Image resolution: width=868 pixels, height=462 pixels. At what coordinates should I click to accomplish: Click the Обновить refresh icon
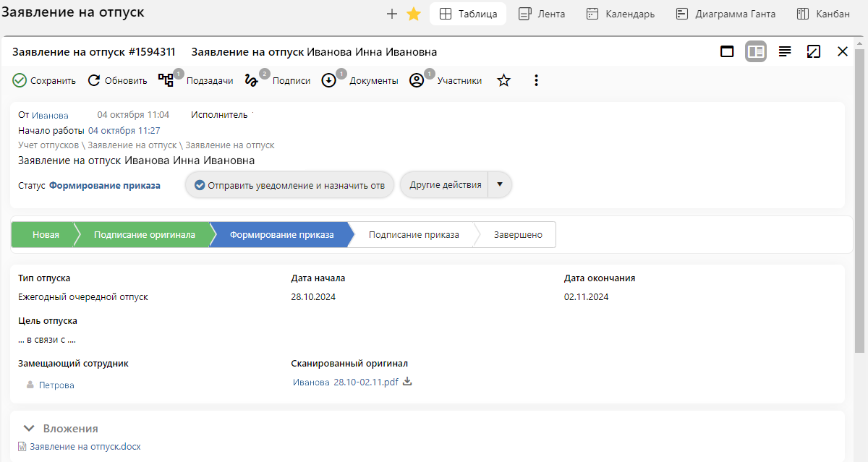pyautogui.click(x=94, y=80)
